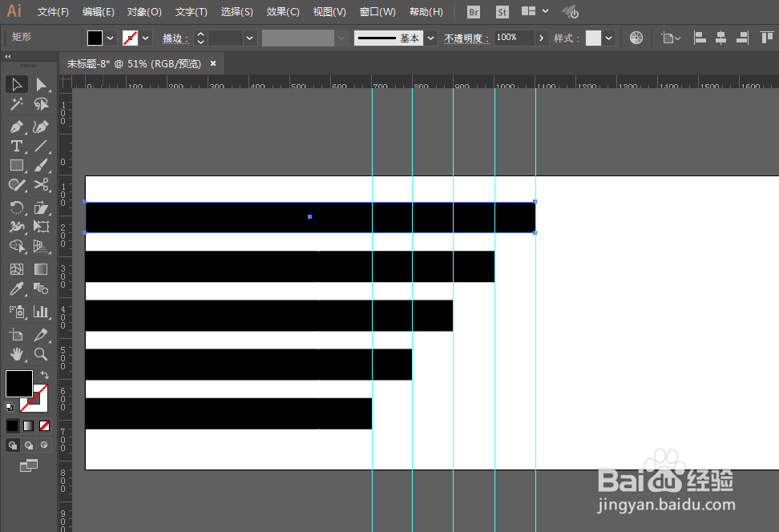The height and width of the screenshot is (532, 779).
Task: Select the Gradient tool
Action: pos(41,269)
